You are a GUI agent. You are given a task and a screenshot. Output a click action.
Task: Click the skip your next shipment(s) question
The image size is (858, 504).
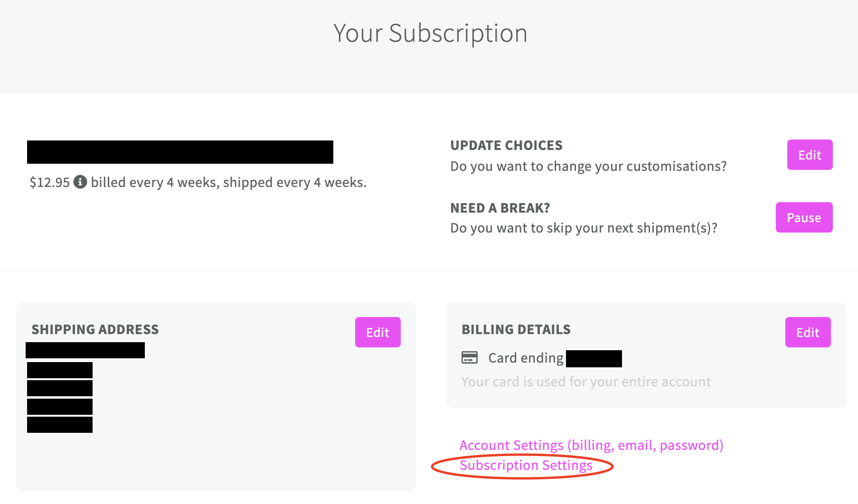tap(584, 228)
